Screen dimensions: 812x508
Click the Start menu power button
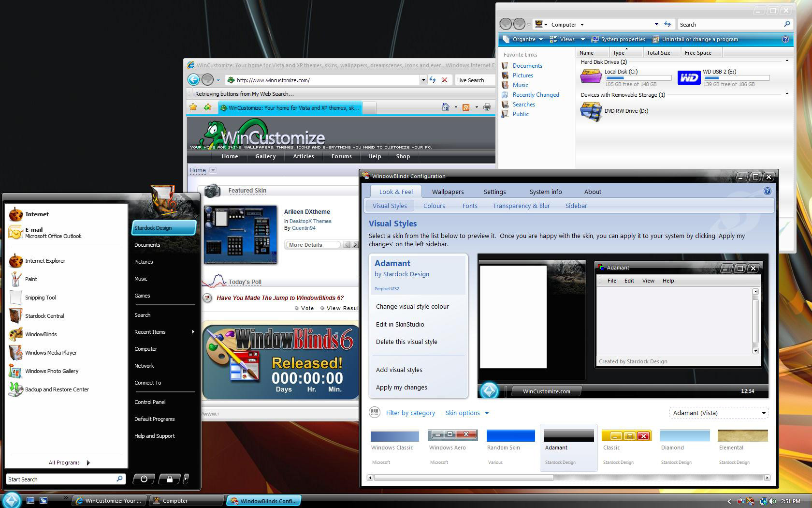[x=144, y=479]
